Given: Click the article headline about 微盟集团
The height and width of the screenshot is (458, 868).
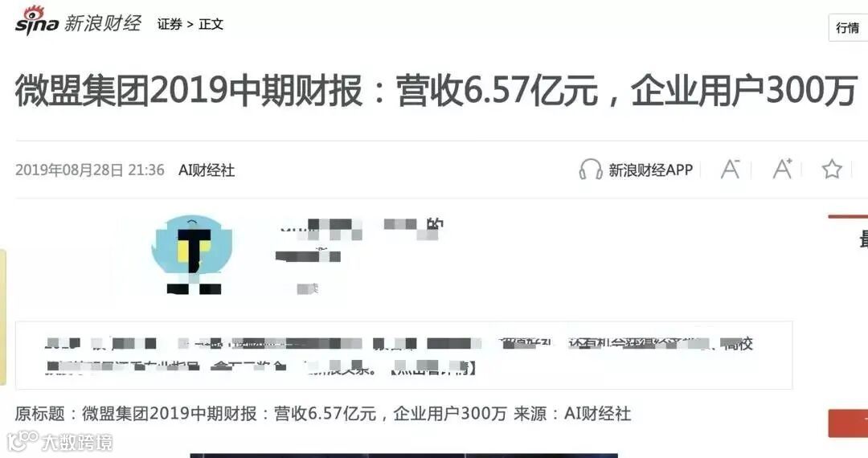Looking at the screenshot, I should 436,91.
